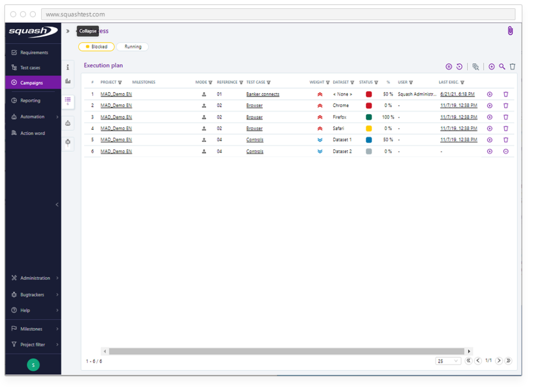
Task: Click the toolbar trash delete icon
Action: tap(513, 67)
